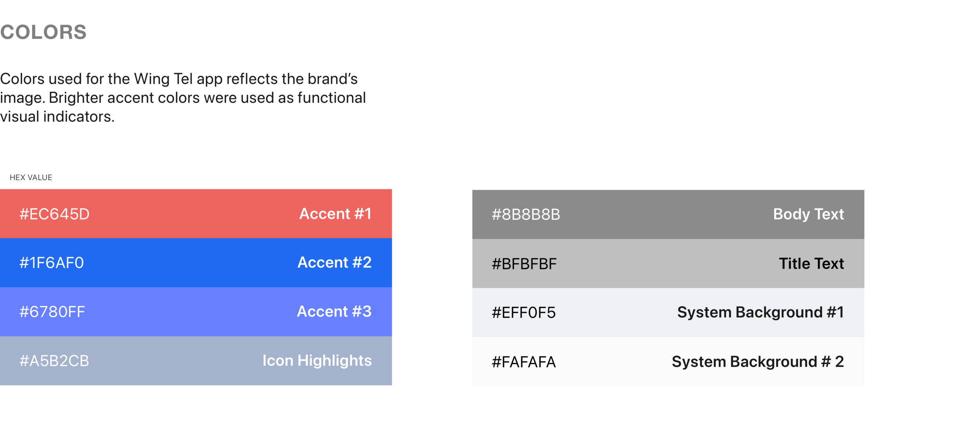Click the #A5B2CB hex code label
Viewport: 980px width, 434px height.
[54, 361]
